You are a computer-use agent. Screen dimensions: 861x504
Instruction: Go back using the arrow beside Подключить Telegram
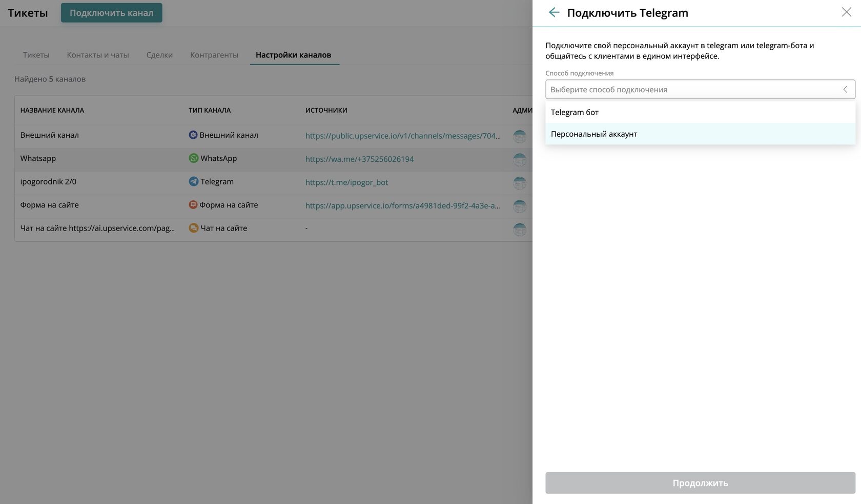[x=554, y=12]
